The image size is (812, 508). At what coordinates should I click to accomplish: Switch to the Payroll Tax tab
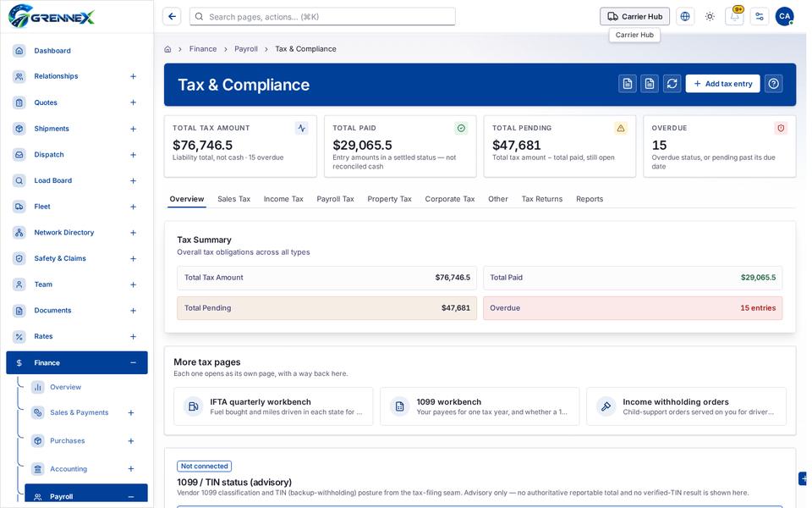click(x=335, y=199)
